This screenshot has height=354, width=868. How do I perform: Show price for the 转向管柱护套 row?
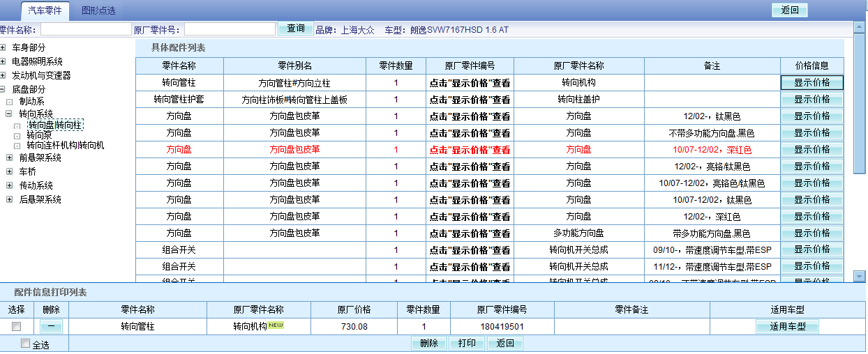811,99
